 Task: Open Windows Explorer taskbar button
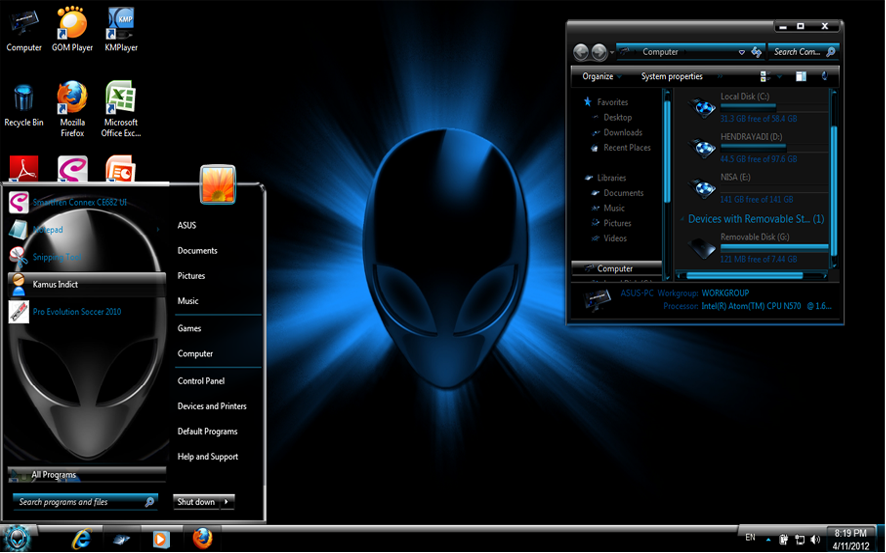[x=121, y=539]
